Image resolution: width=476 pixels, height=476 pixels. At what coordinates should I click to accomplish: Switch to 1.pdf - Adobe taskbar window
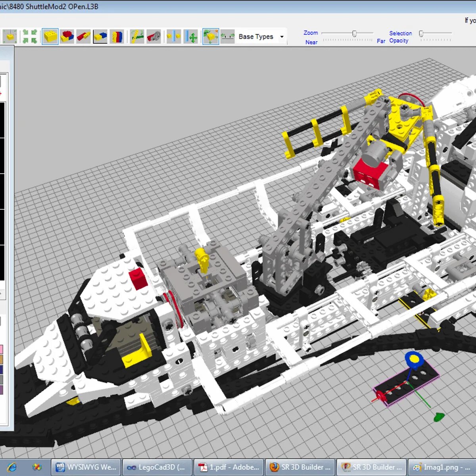click(x=229, y=467)
